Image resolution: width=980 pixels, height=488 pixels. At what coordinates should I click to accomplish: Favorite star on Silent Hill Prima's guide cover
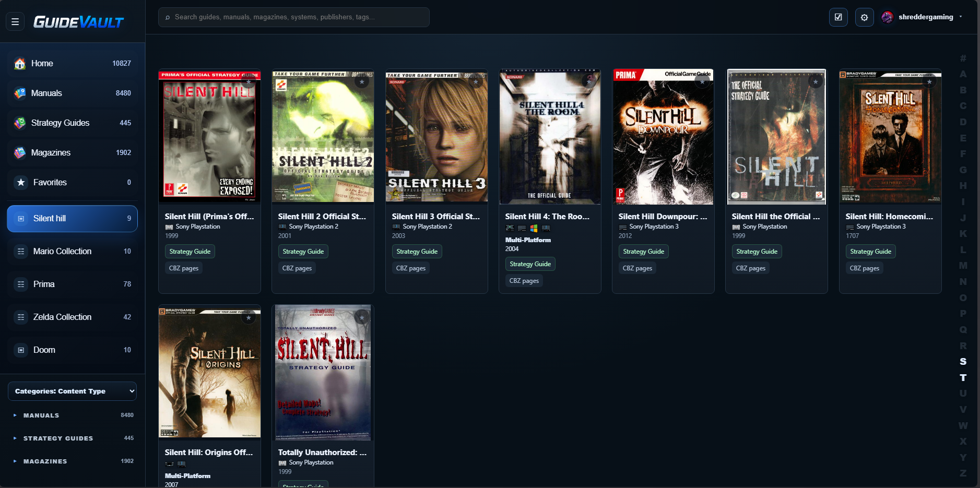[249, 82]
